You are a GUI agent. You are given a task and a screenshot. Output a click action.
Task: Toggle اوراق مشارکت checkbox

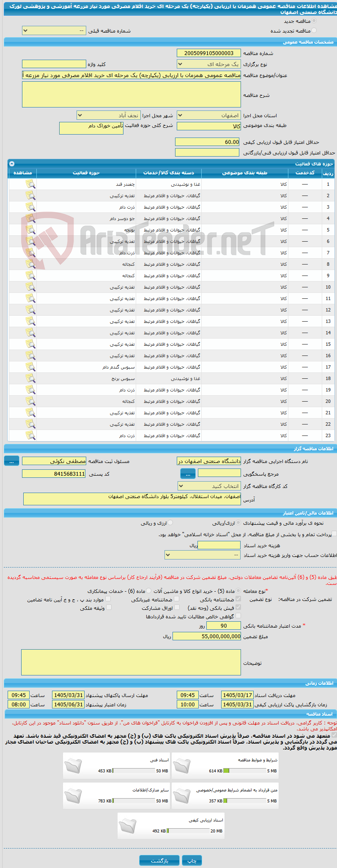tap(177, 607)
